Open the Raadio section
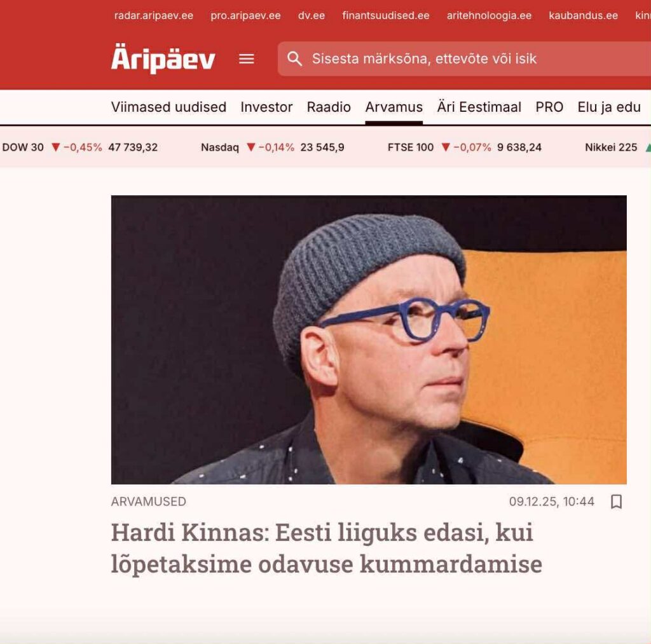Screen dimensions: 651x644 [329, 107]
